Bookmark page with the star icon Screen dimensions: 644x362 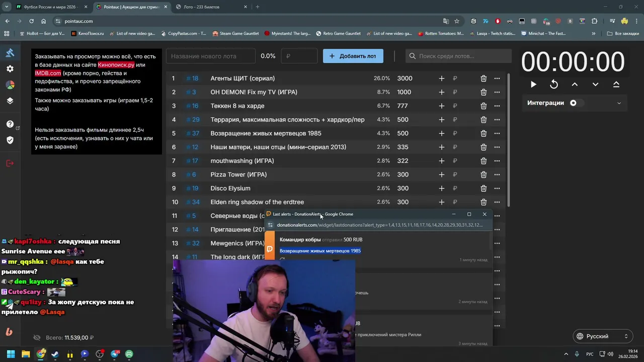coord(457,21)
